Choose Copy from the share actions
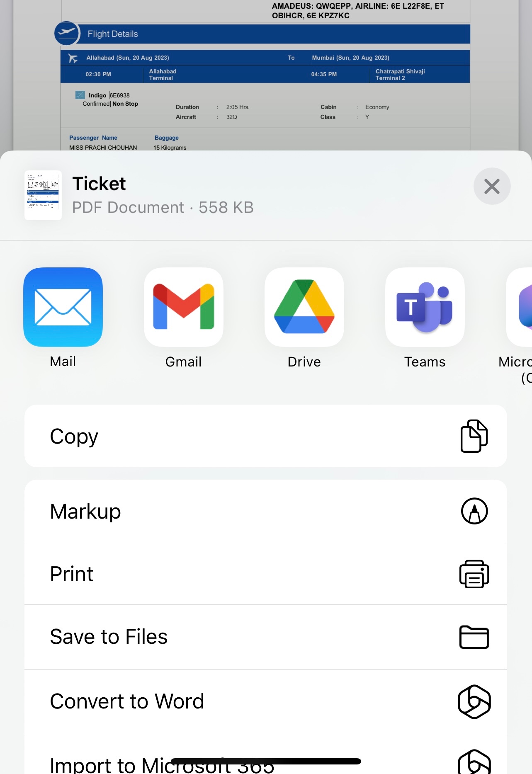 (266, 436)
